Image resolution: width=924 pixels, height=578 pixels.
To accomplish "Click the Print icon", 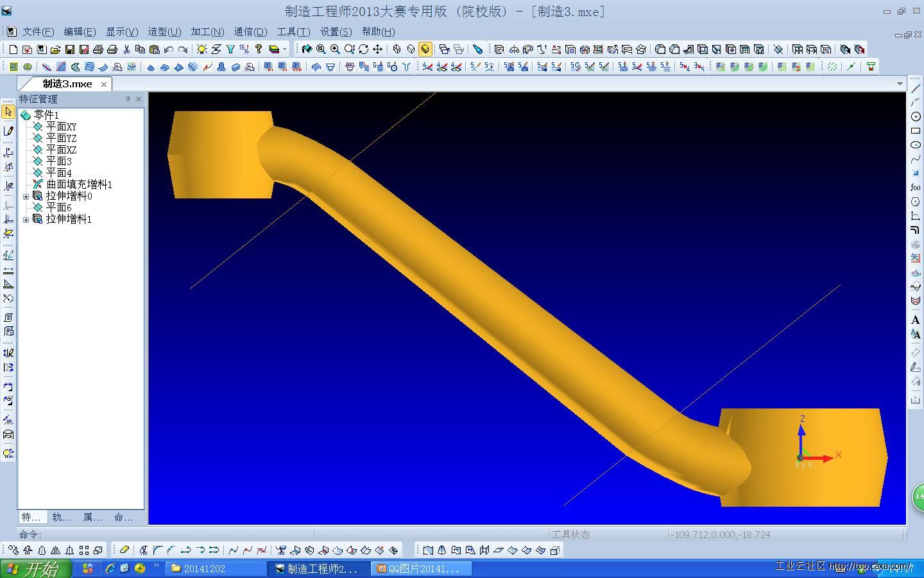I will coord(98,49).
